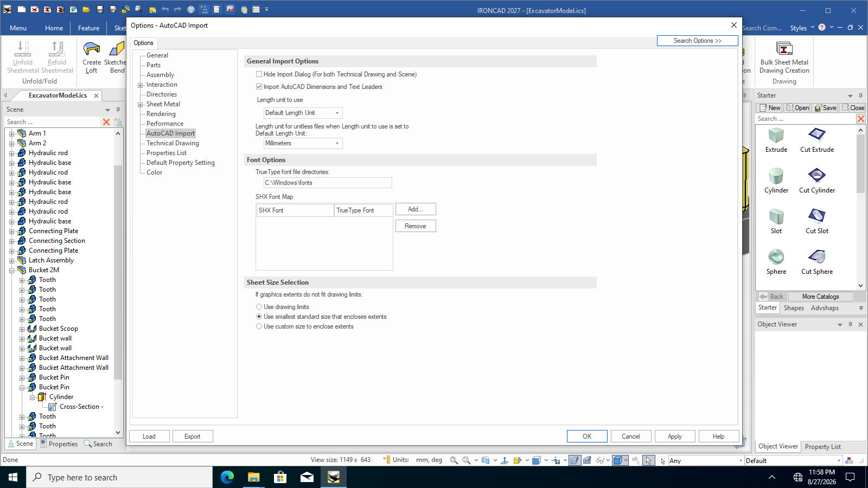Switch to the Feature ribbon tab
The width and height of the screenshot is (868, 488).
coord(88,28)
